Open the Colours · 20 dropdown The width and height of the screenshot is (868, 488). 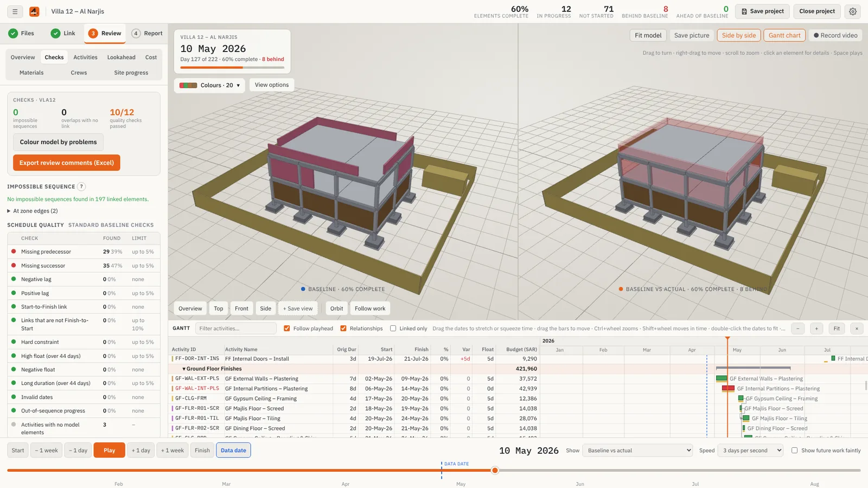209,85
